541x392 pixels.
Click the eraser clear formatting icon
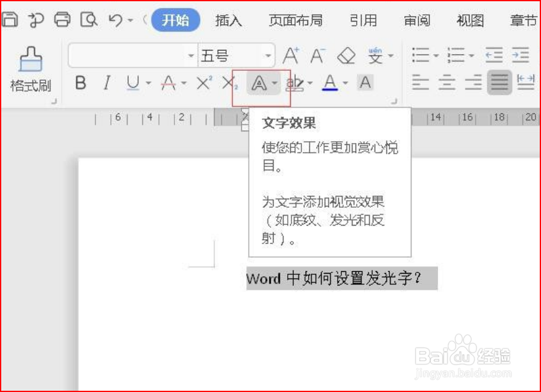coord(346,55)
